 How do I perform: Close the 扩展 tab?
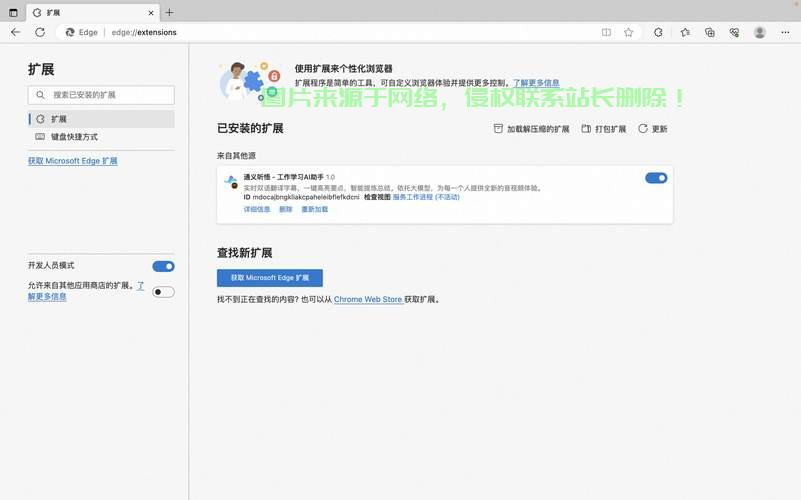click(x=151, y=13)
